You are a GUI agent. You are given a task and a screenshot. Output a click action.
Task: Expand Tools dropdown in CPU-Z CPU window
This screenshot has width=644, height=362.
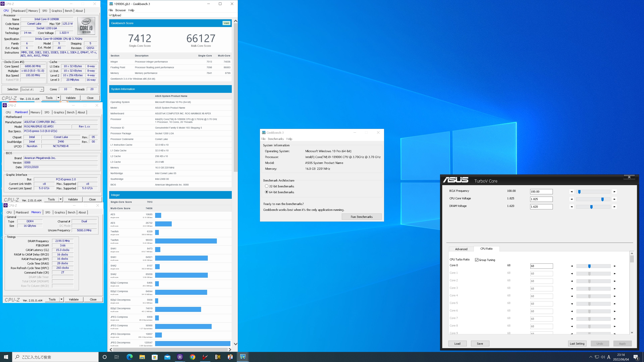point(59,98)
